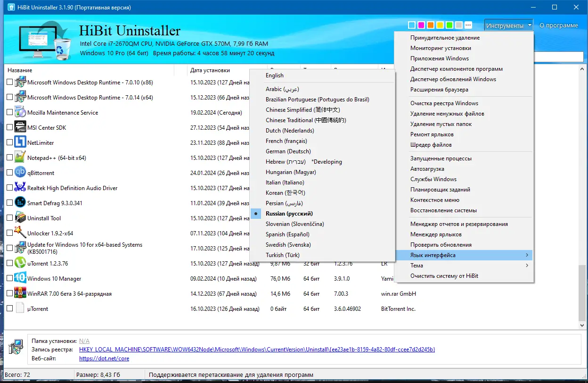Click the MSI Center SDK icon
The height and width of the screenshot is (383, 588).
click(20, 127)
